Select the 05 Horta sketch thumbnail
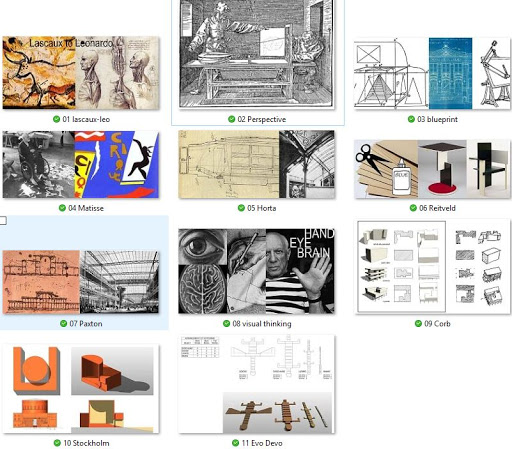This screenshot has height=449, width=512. pos(256,164)
